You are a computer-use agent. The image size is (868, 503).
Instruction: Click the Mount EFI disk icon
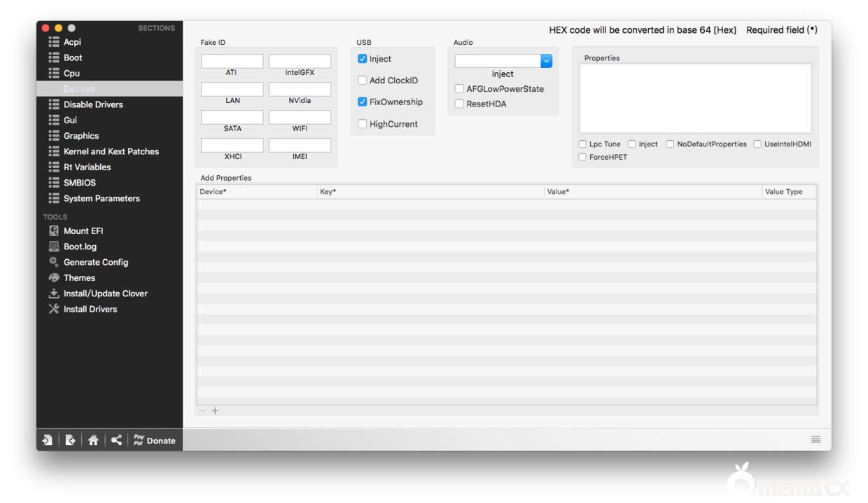point(54,230)
